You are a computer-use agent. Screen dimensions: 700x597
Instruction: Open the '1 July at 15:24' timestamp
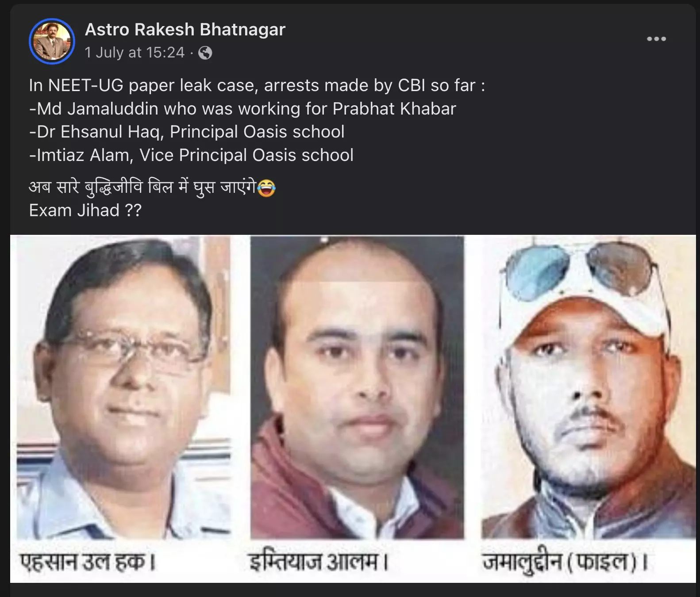tap(135, 53)
